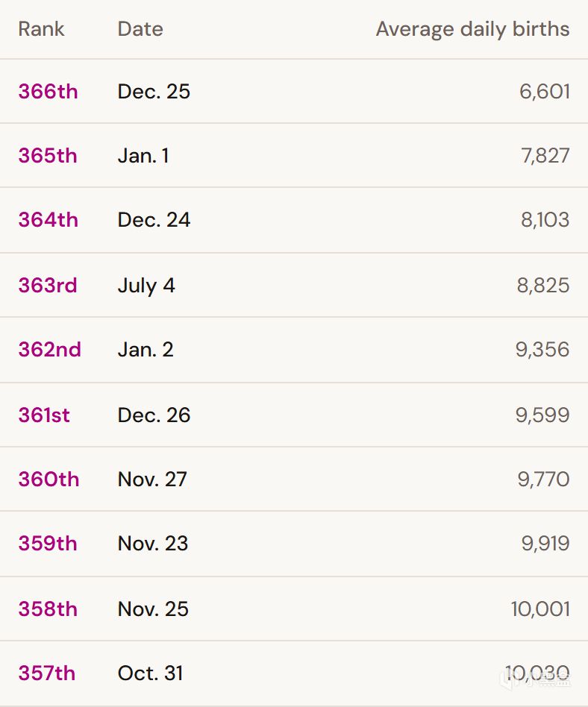This screenshot has width=588, height=707.
Task: Select the 364th rank row
Action: click(x=294, y=220)
